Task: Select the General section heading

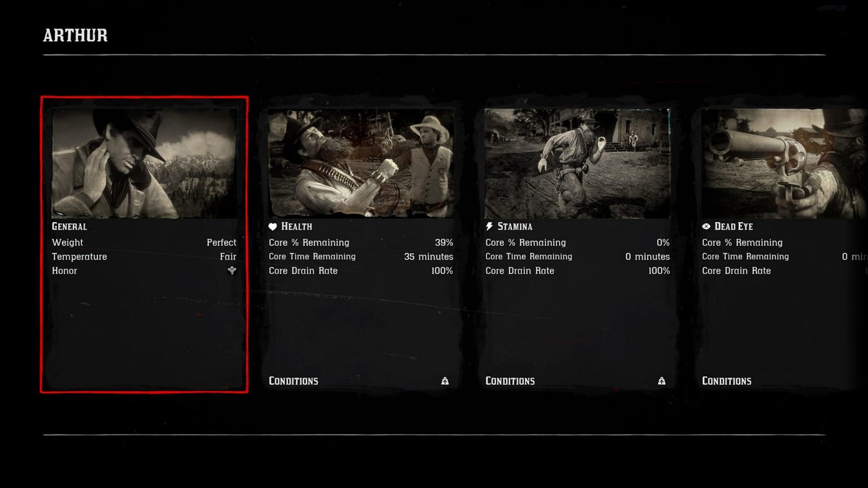Action: pos(69,227)
